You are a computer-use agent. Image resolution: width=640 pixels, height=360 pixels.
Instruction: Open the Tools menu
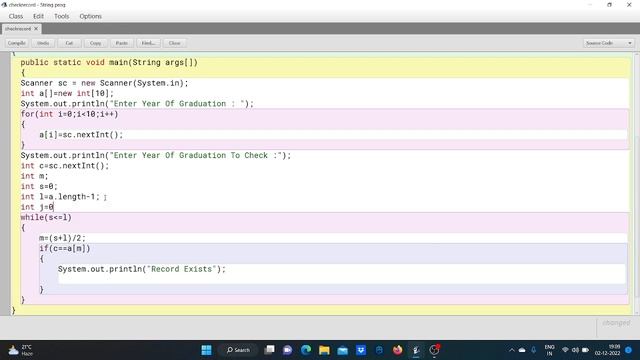coord(62,16)
